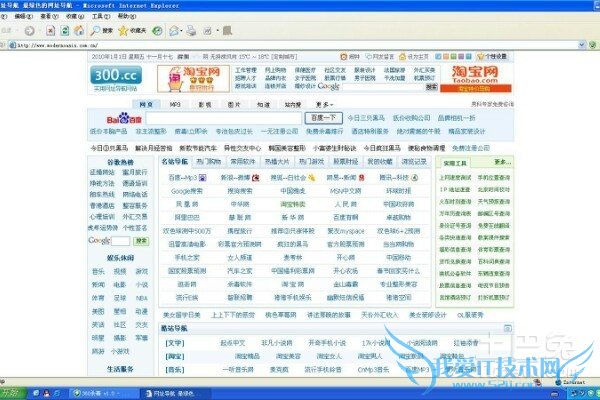Image resolution: width=600 pixels, height=400 pixels.
Task: Click the History toolbar icon
Action: click(x=157, y=31)
